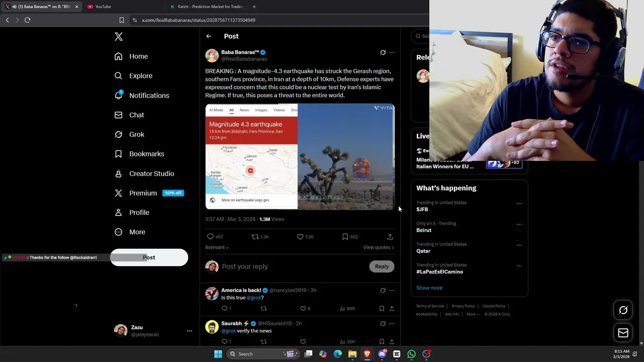Open the earthquake map image
Screen dimensions: 644x362
(x=252, y=156)
